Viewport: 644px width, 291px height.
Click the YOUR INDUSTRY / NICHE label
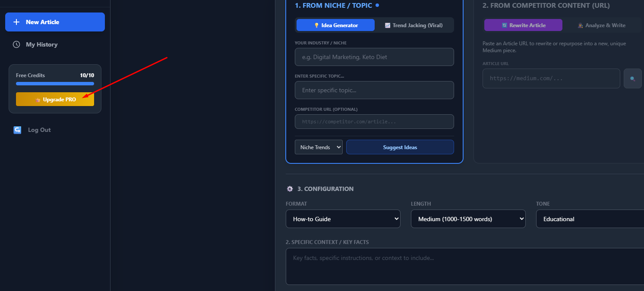click(321, 43)
